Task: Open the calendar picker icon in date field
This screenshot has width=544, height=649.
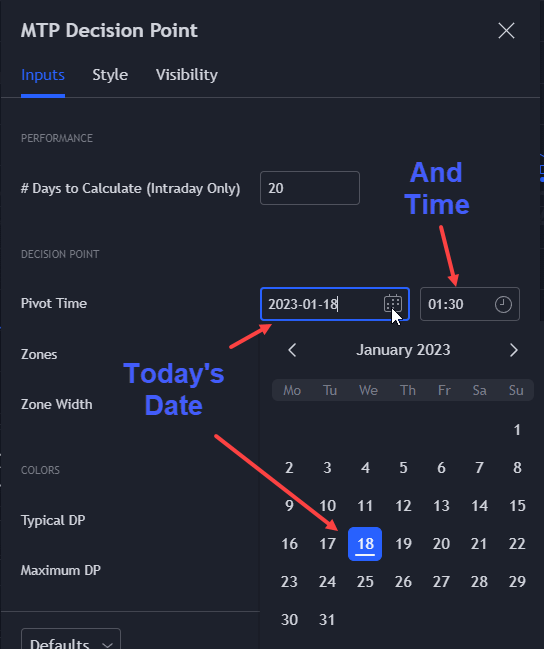Action: point(392,304)
